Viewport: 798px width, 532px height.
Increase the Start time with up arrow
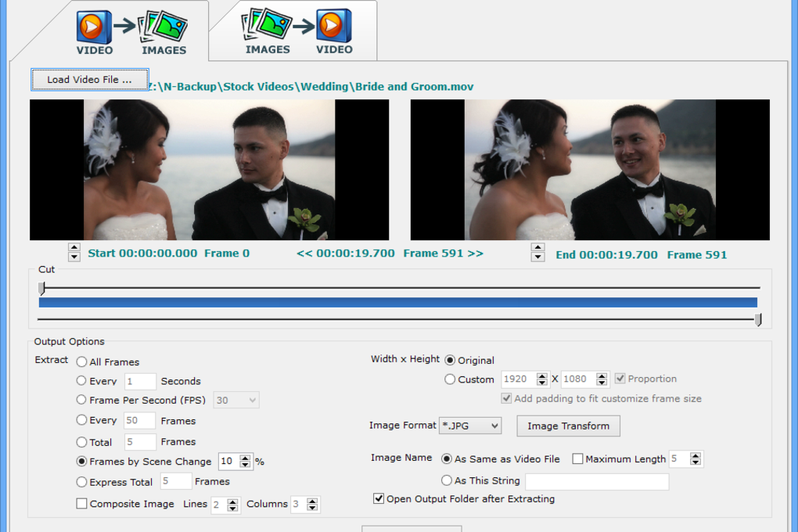74,248
